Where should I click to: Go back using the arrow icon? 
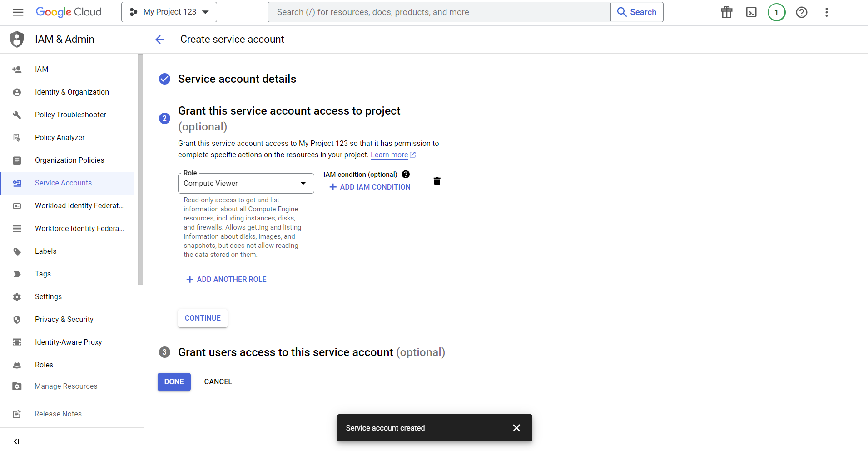click(160, 40)
